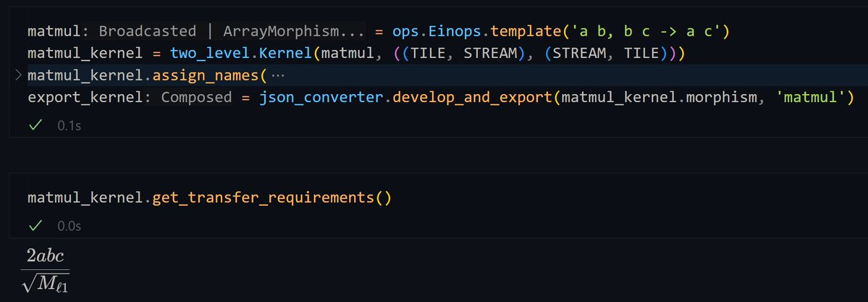Image resolution: width=868 pixels, height=302 pixels.
Task: Click the rendered 2abc formula output
Action: (x=45, y=272)
